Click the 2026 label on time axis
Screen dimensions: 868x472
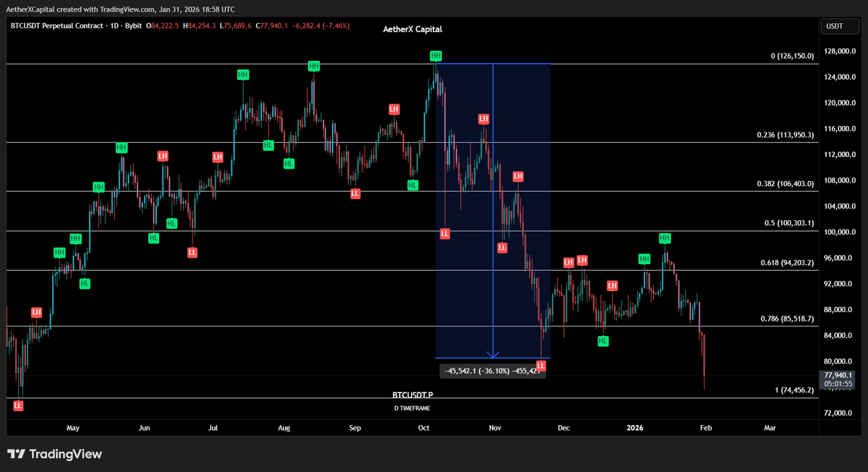(x=635, y=428)
